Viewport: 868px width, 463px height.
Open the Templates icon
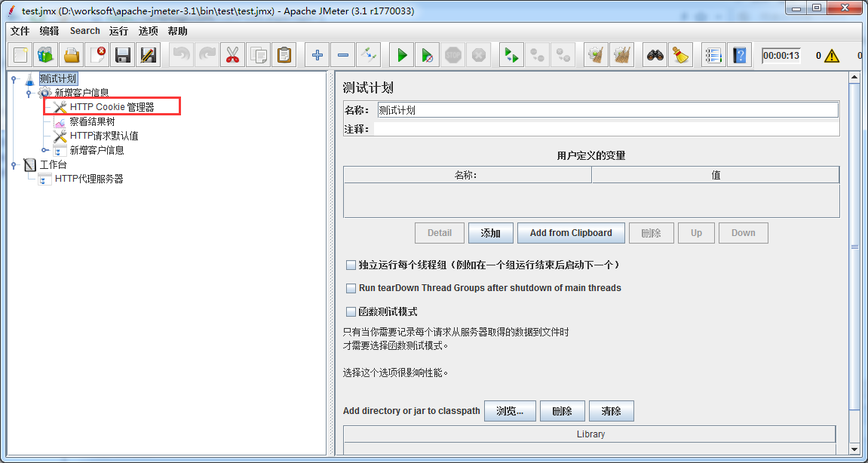pos(47,55)
